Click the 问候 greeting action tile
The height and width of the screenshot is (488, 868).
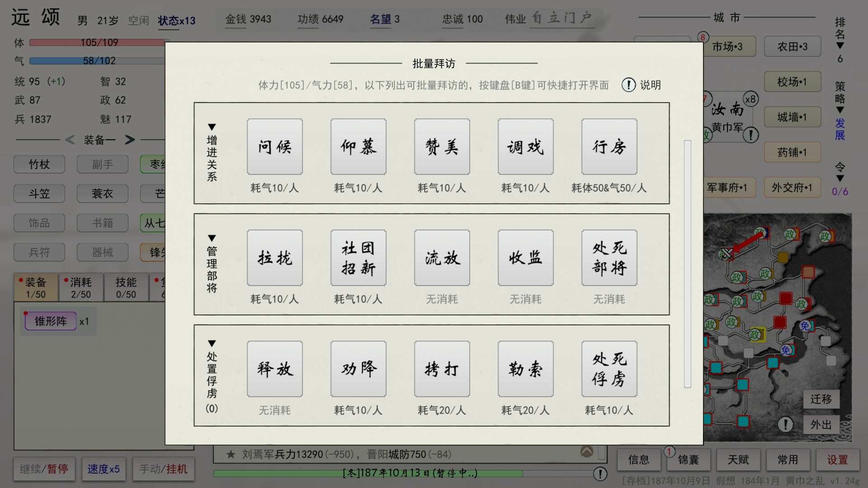[x=274, y=146]
